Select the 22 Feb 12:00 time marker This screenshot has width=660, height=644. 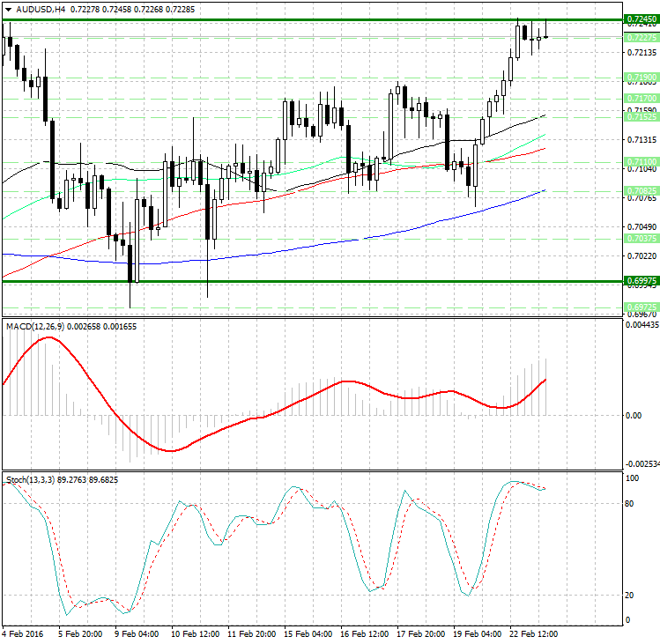pos(531,633)
